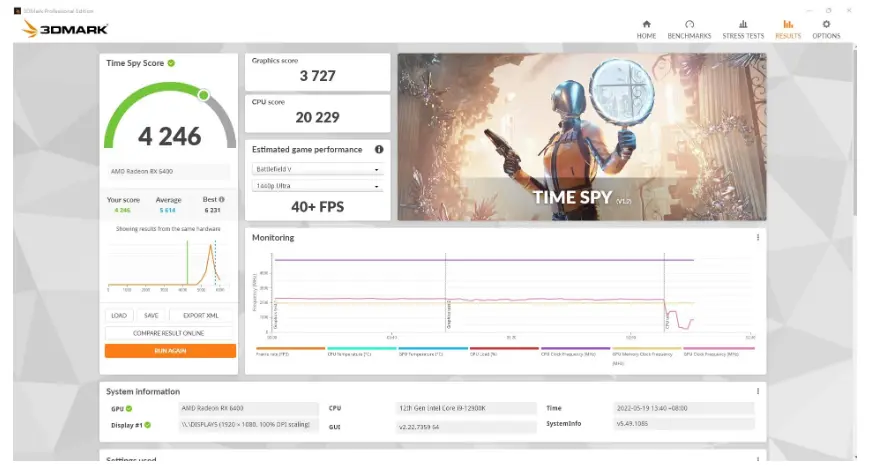Click the 40+ FPS estimate
The width and height of the screenshot is (871, 476).
coord(317,207)
